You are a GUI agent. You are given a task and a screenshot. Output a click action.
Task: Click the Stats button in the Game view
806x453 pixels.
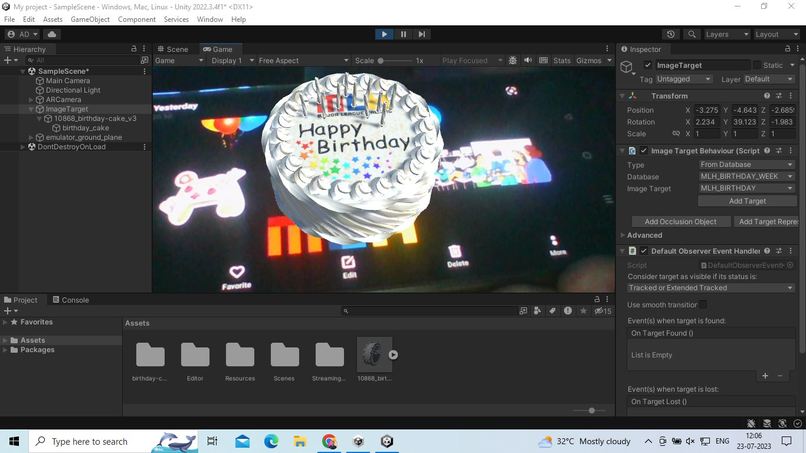point(562,60)
